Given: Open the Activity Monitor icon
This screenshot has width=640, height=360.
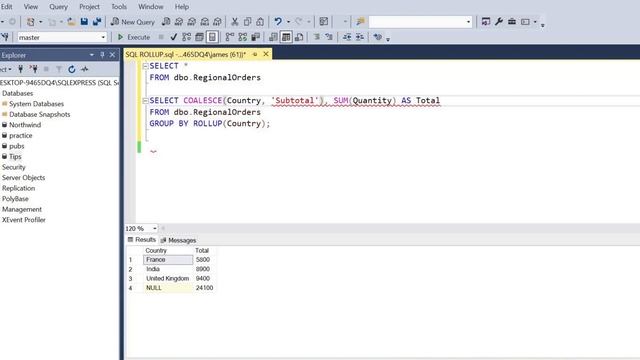Looking at the screenshot, I should coord(85,69).
